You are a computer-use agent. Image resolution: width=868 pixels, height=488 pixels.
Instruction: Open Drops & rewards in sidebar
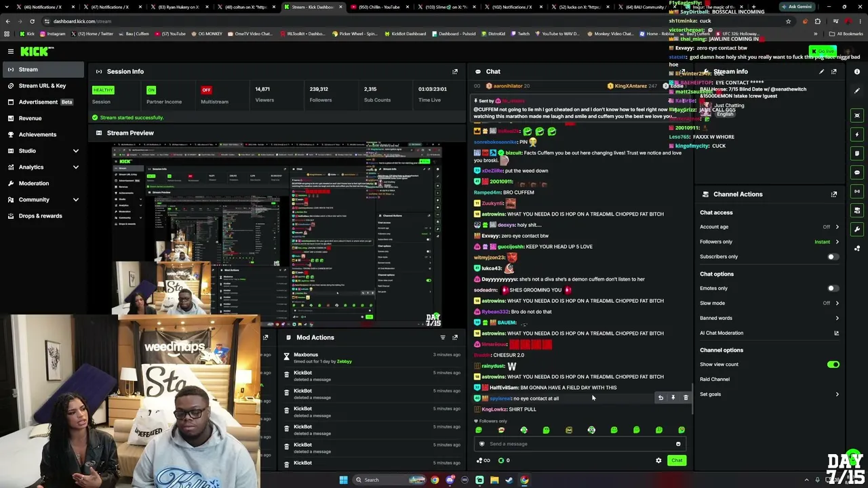[x=42, y=216]
